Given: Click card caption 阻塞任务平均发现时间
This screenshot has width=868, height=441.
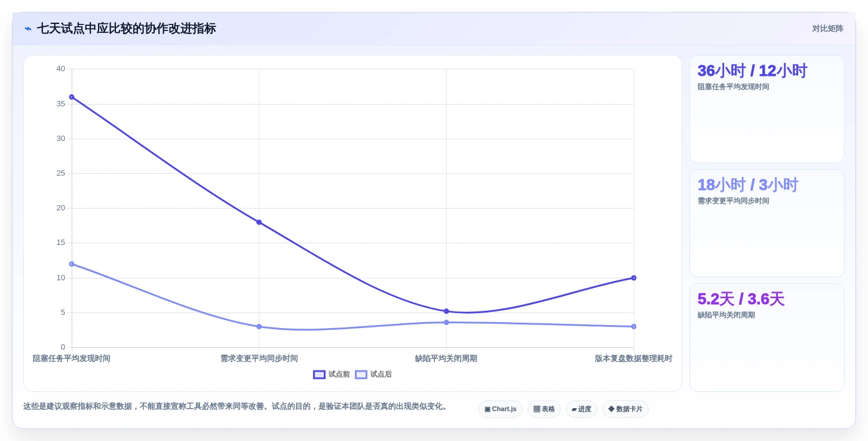Looking at the screenshot, I should click(734, 87).
